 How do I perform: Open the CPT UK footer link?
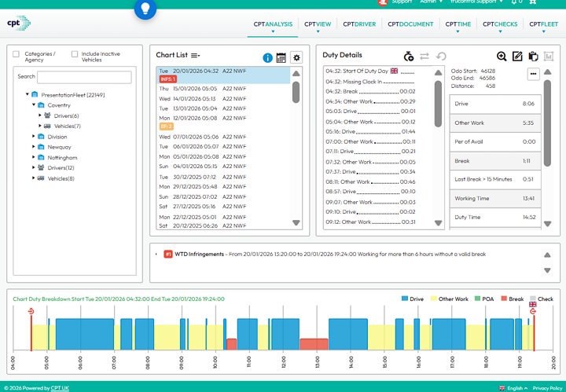tap(60, 388)
